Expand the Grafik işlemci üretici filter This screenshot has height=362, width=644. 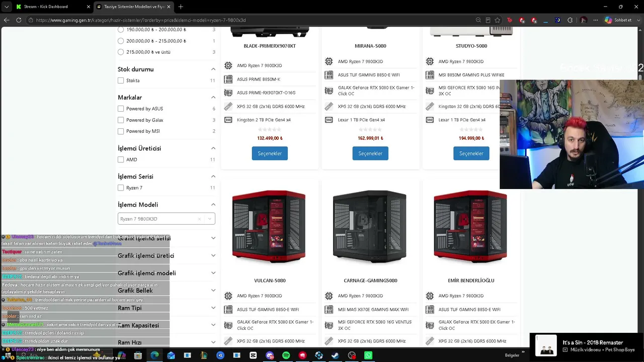(213, 255)
